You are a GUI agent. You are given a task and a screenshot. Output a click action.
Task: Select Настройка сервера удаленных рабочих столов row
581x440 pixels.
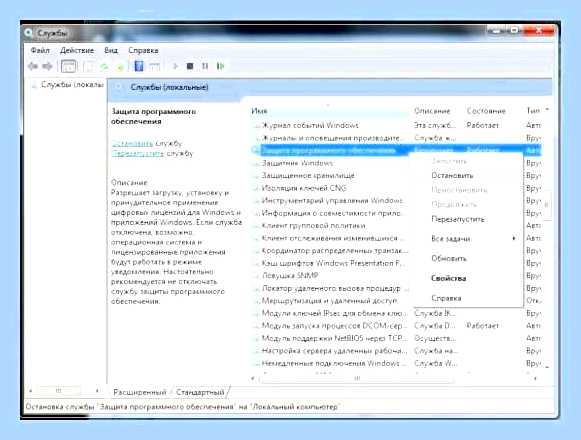(334, 351)
